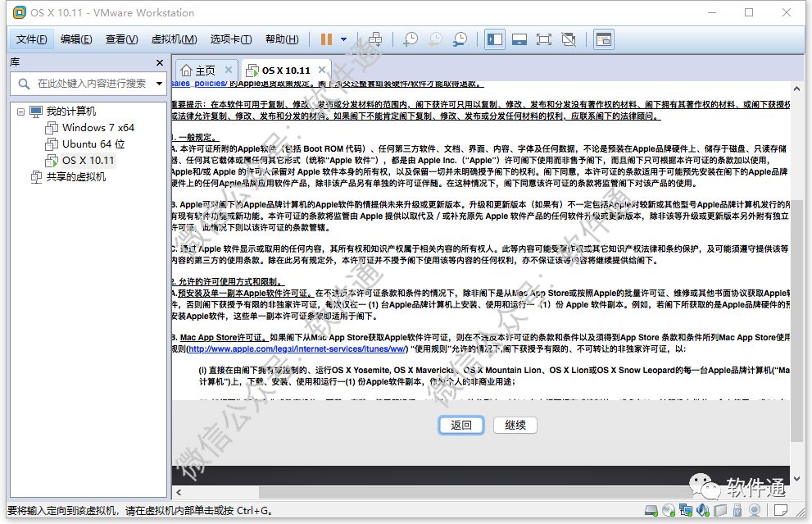Click the Ctrl+G input hint in the status bar
The image size is (812, 524).
click(140, 511)
